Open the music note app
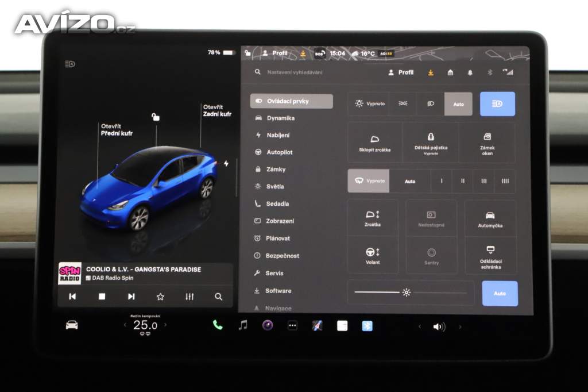 pos(243,325)
